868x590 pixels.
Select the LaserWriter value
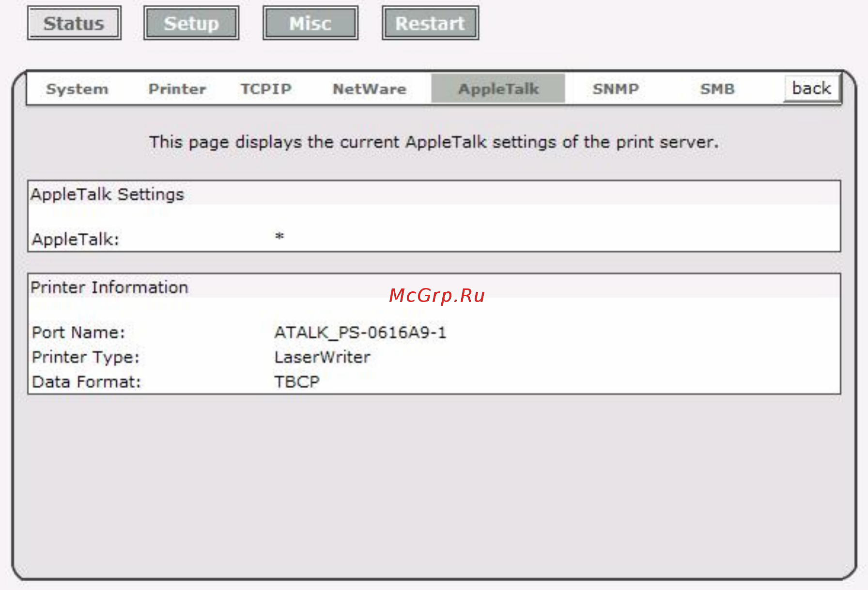click(322, 357)
